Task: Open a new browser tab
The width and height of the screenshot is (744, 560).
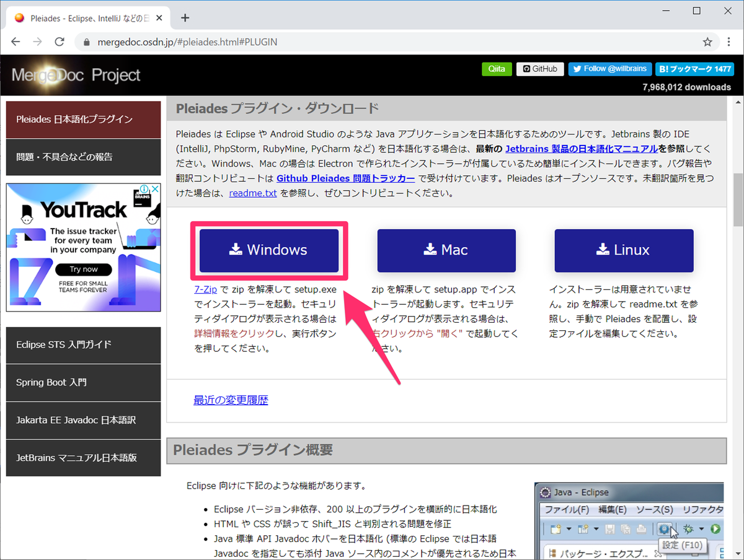Action: [x=185, y=17]
